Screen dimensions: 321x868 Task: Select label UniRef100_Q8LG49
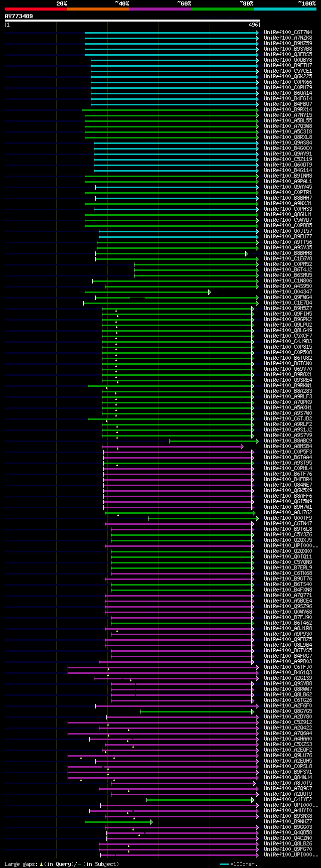coord(288,331)
